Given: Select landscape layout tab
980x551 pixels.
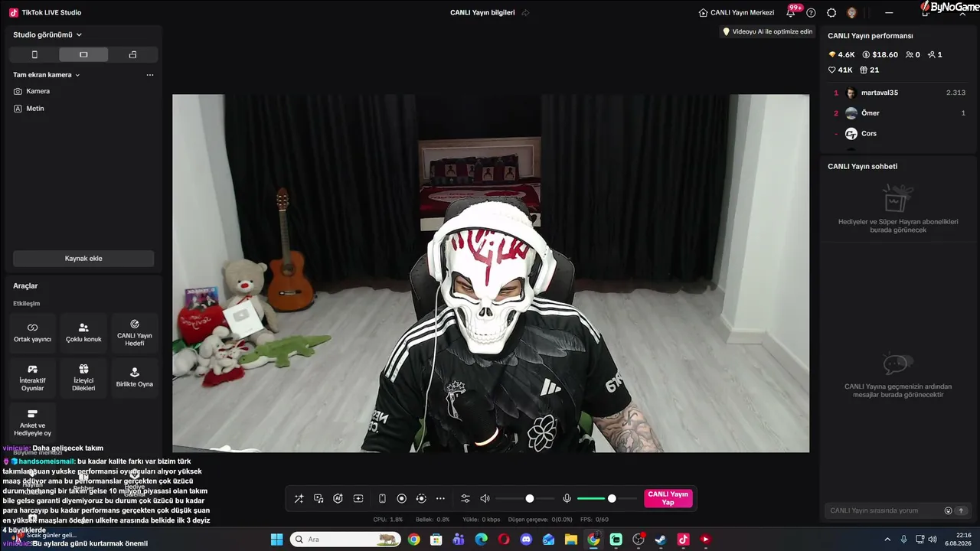Looking at the screenshot, I should tap(83, 54).
